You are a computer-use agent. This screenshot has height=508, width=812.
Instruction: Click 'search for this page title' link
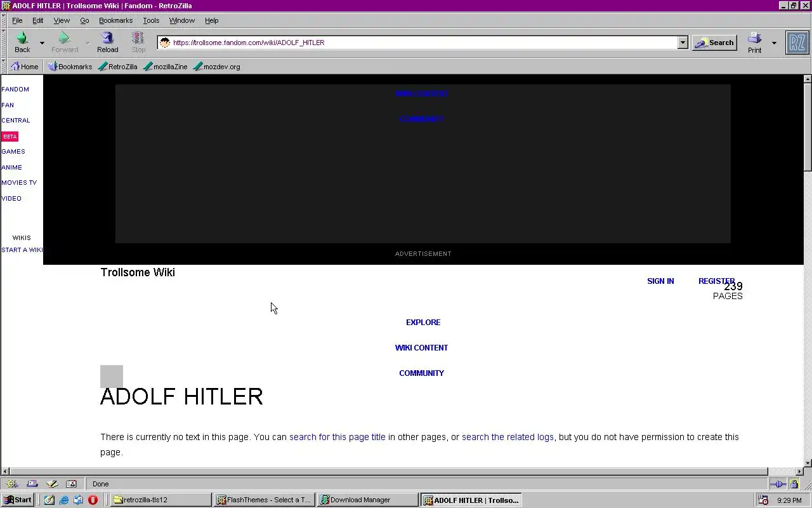[337, 437]
